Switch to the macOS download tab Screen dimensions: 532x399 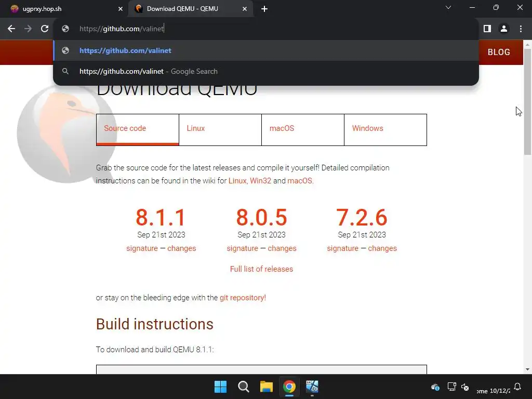pos(303,129)
